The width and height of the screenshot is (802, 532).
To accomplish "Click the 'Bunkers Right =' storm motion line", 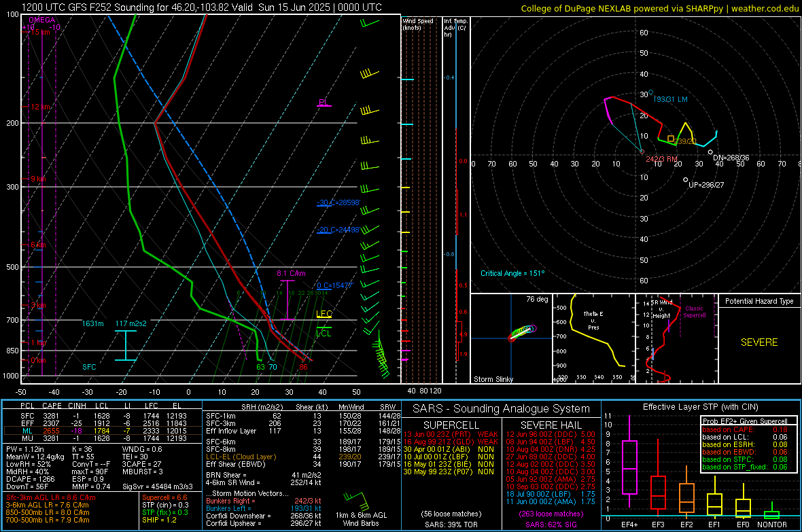I will pos(264,501).
